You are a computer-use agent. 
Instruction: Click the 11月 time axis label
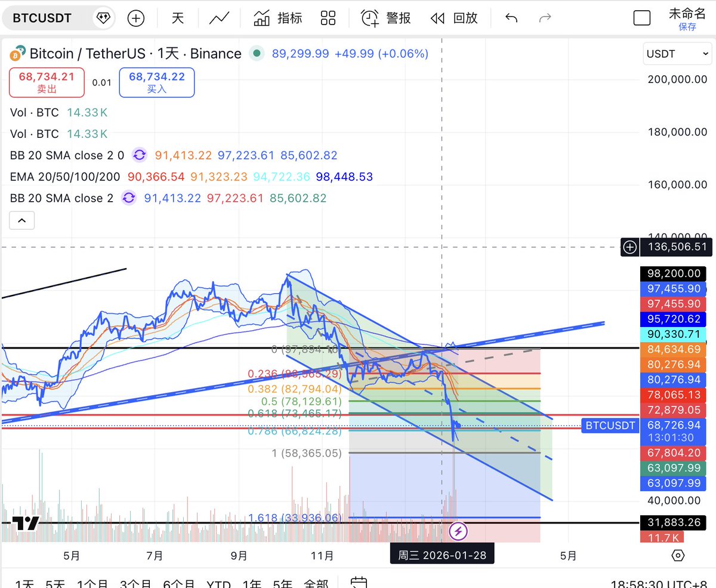click(x=322, y=556)
